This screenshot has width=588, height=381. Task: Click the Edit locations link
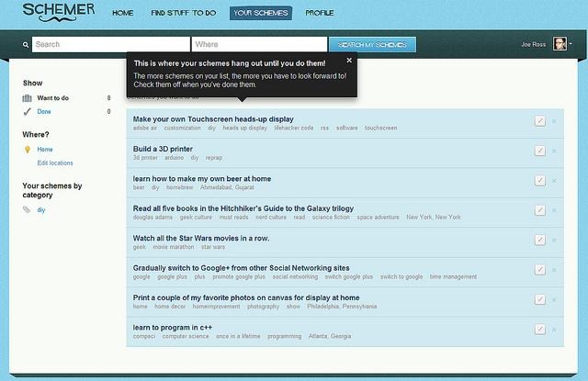[x=55, y=162]
